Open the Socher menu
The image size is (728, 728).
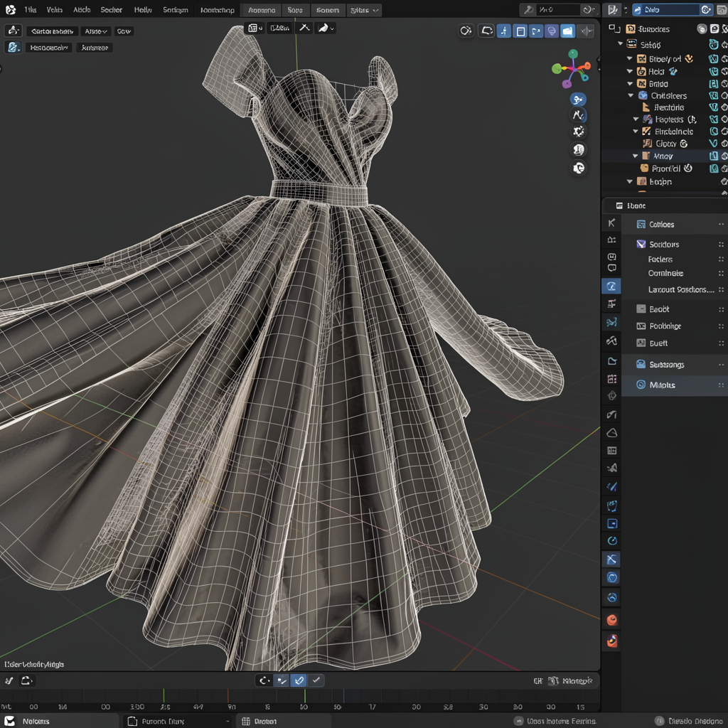[x=112, y=10]
